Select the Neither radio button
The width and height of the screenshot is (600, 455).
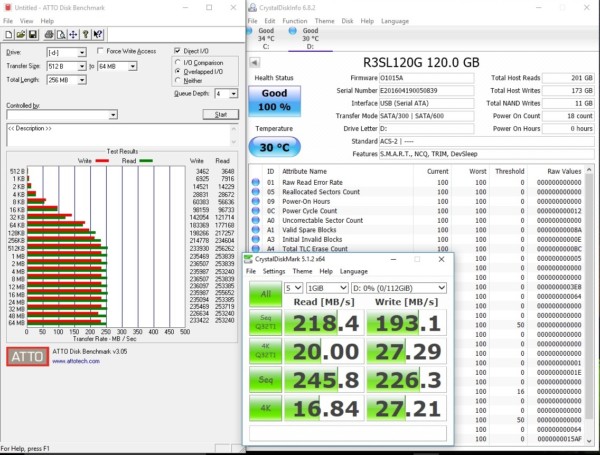coord(178,80)
